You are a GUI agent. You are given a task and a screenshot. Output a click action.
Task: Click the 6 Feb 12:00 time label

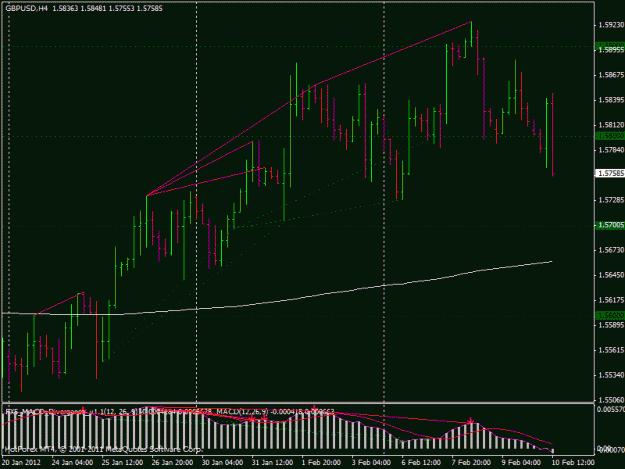tap(421, 463)
